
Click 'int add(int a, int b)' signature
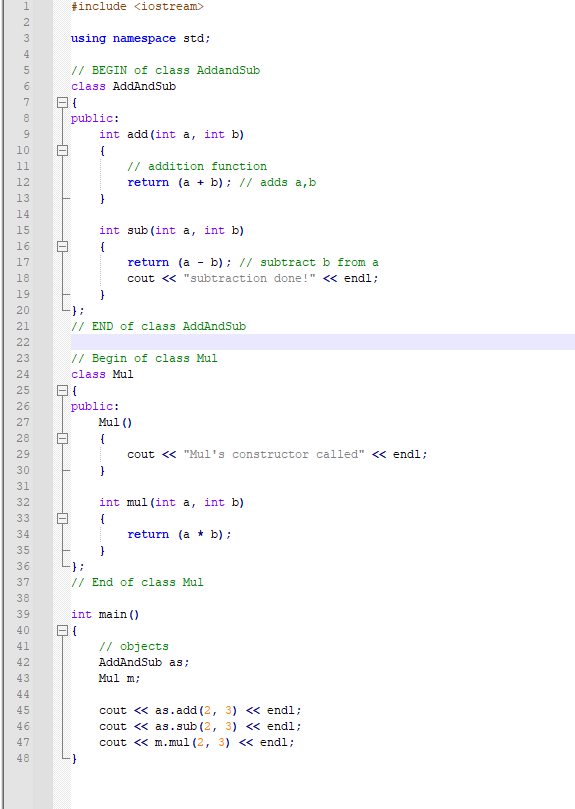tap(171, 134)
